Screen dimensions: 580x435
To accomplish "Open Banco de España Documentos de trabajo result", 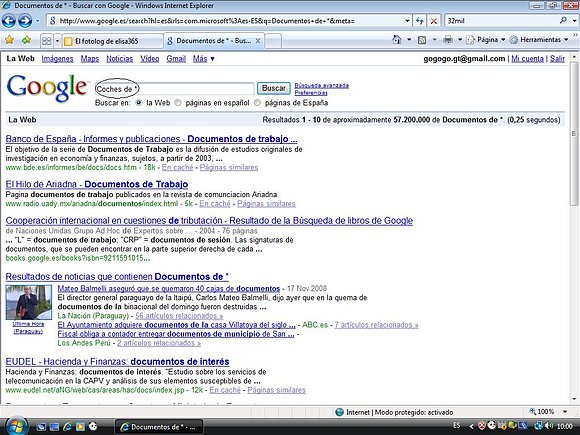I will point(151,139).
